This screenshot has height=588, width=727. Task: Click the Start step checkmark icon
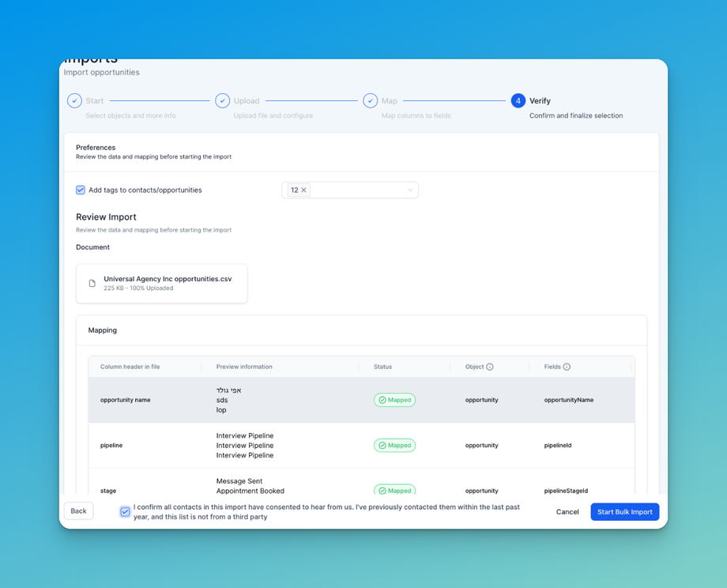click(x=74, y=100)
